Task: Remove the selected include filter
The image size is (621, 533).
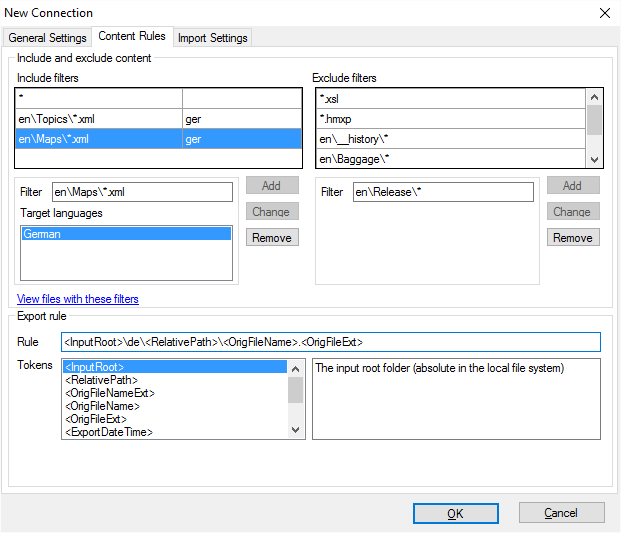Action: 272,238
